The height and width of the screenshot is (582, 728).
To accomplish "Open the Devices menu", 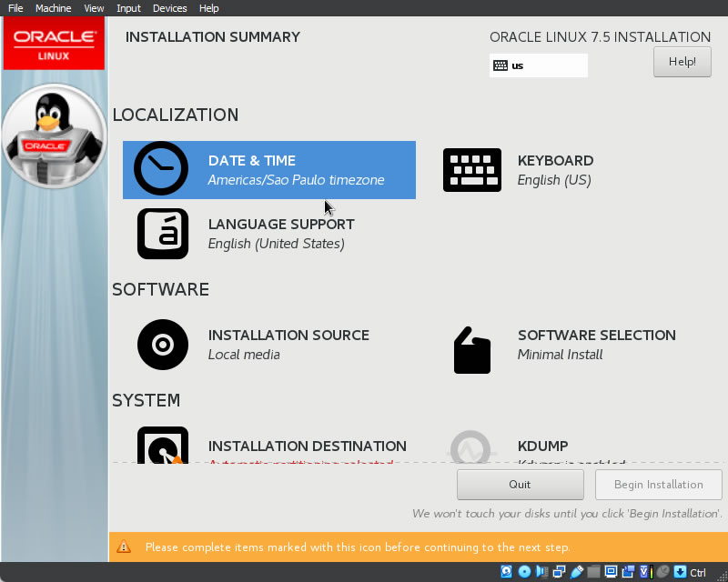I will [170, 8].
